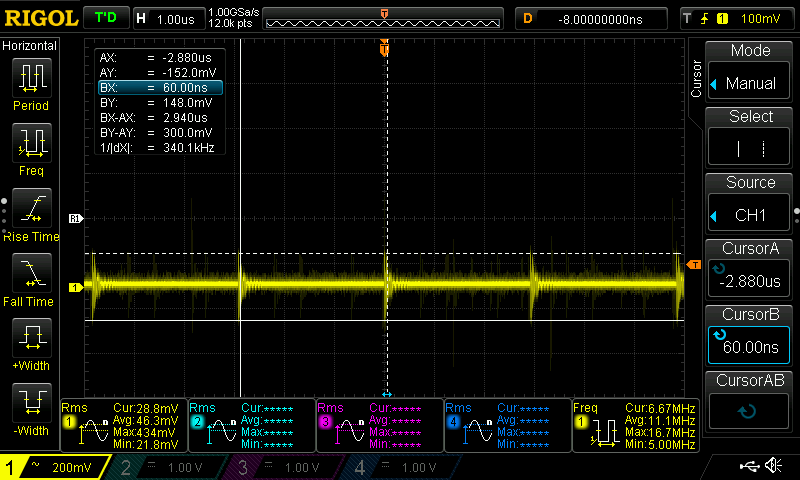Toggle channel 2 at 1.00 V
Screen dimensions: 800x480
coord(168,467)
